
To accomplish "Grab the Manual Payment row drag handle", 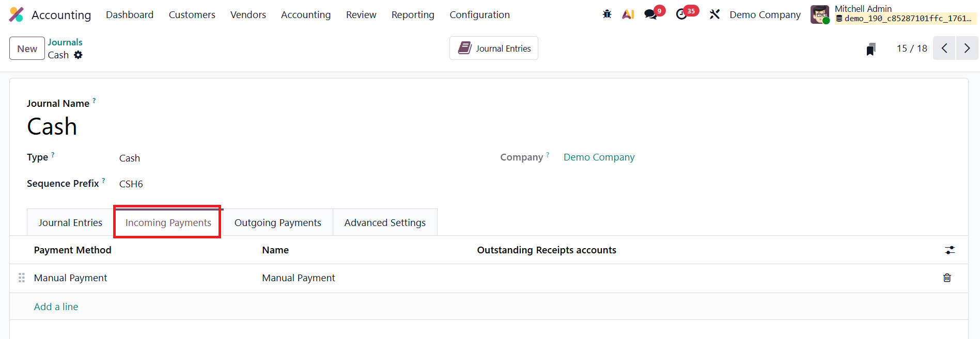I will 22,278.
